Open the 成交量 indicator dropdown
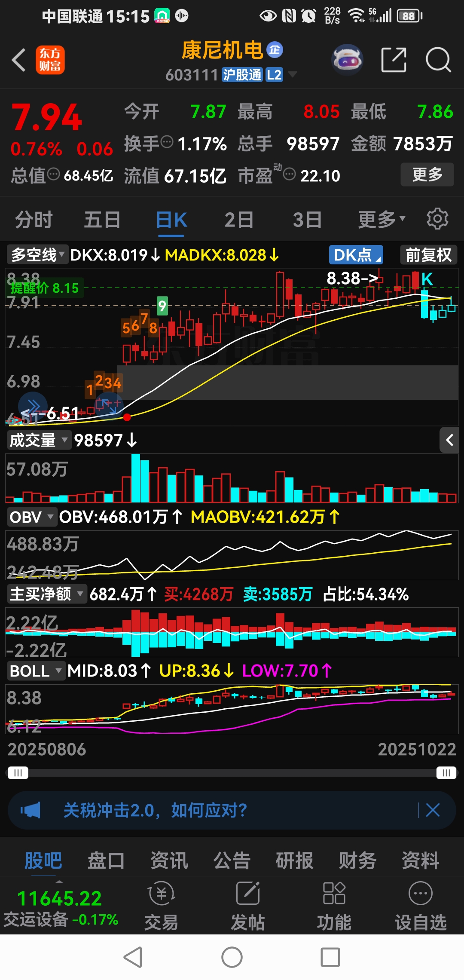This screenshot has width=464, height=980. pos(39,440)
